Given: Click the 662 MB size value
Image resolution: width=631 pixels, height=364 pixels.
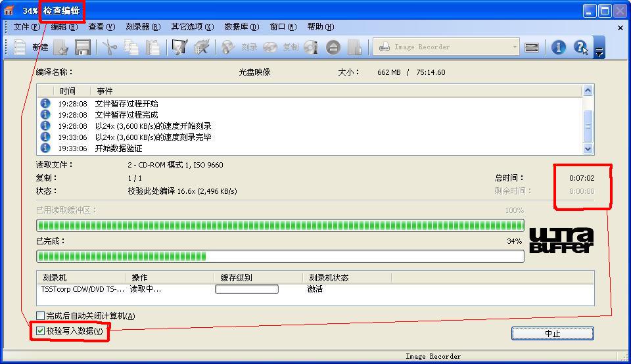Looking at the screenshot, I should (x=388, y=72).
